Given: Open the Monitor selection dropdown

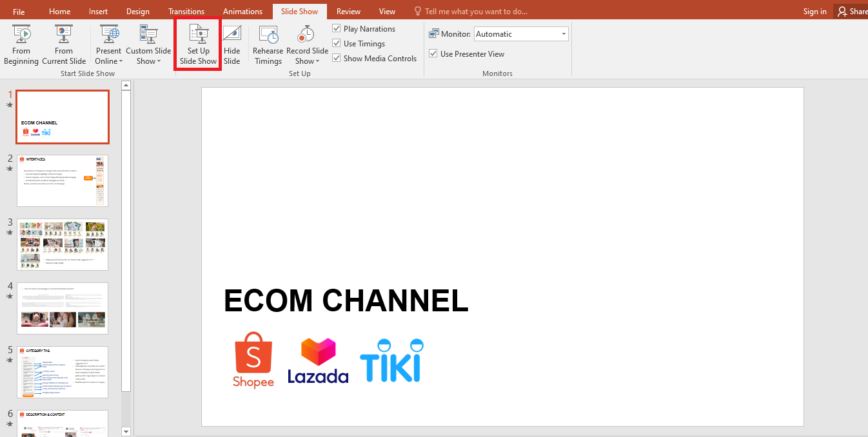Looking at the screenshot, I should pos(563,33).
